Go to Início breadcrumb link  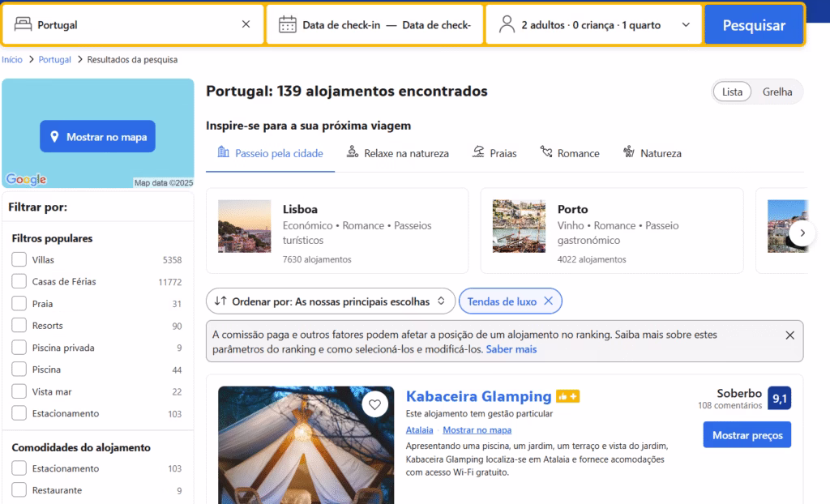[x=11, y=59]
